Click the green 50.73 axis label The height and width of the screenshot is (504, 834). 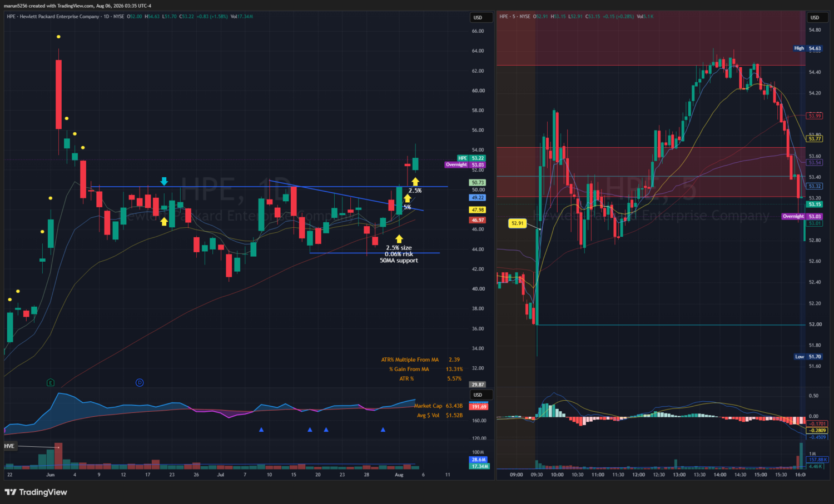(x=478, y=183)
